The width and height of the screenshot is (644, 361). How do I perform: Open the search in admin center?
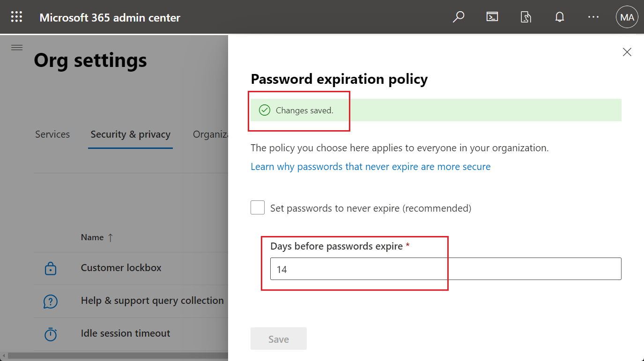coord(459,16)
